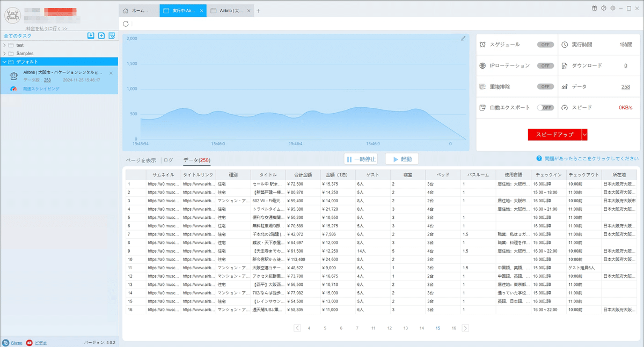Viewport: 644px width, 347px height.
Task: Click the Skype link in status bar
Action: point(17,342)
